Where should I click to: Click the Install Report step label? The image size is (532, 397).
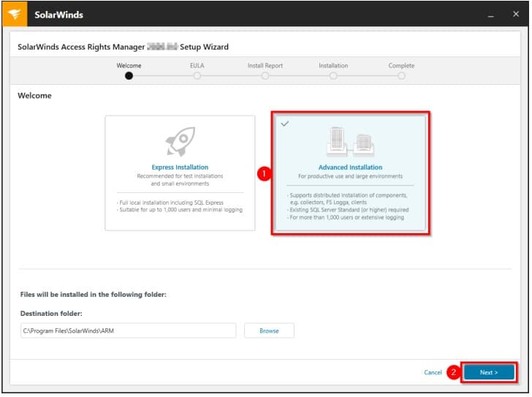[x=265, y=66]
